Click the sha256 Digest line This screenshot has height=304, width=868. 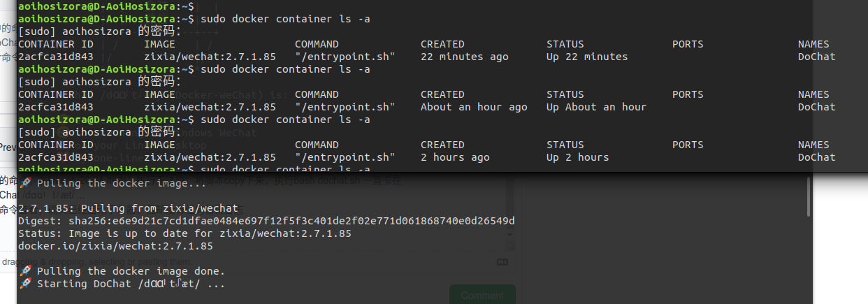[x=266, y=221]
